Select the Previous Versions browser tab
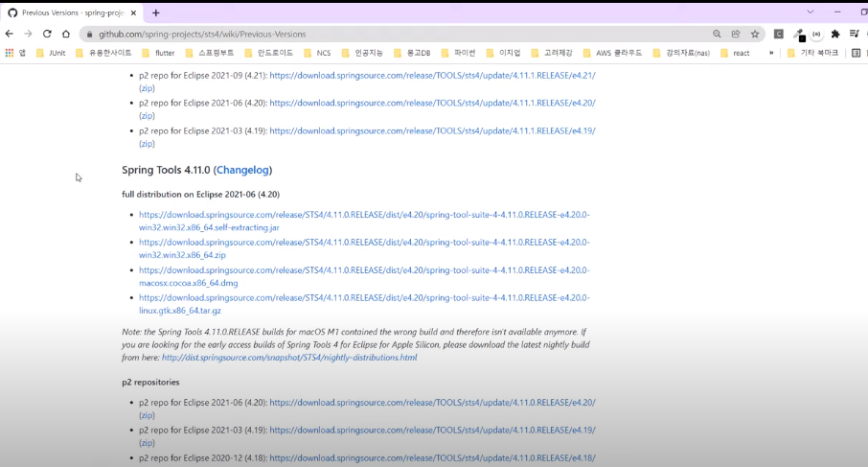The image size is (868, 467). [x=72, y=12]
